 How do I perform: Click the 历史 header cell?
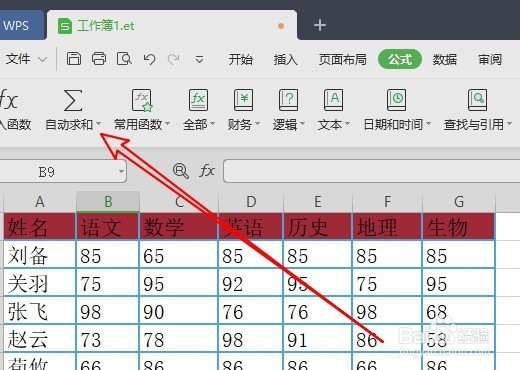pyautogui.click(x=318, y=227)
